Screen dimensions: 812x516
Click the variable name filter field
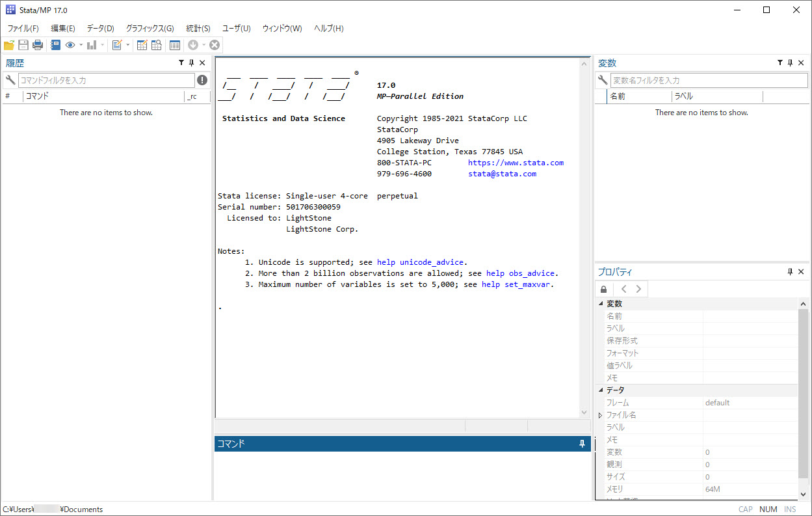[710, 80]
